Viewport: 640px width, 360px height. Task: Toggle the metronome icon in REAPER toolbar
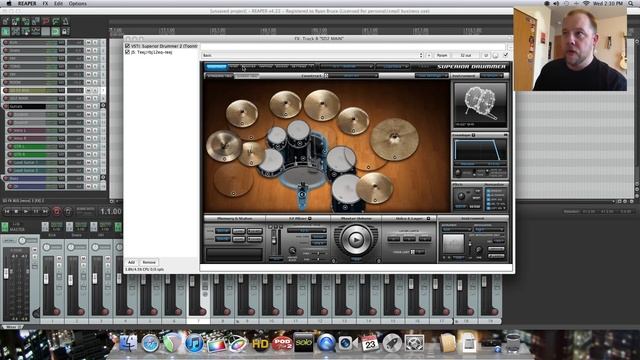(x=65, y=21)
